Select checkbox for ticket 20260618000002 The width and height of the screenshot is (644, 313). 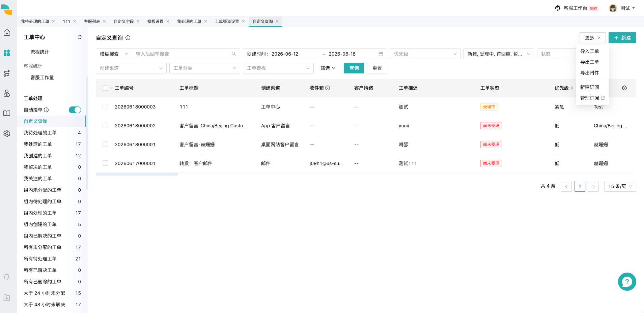[x=105, y=126]
